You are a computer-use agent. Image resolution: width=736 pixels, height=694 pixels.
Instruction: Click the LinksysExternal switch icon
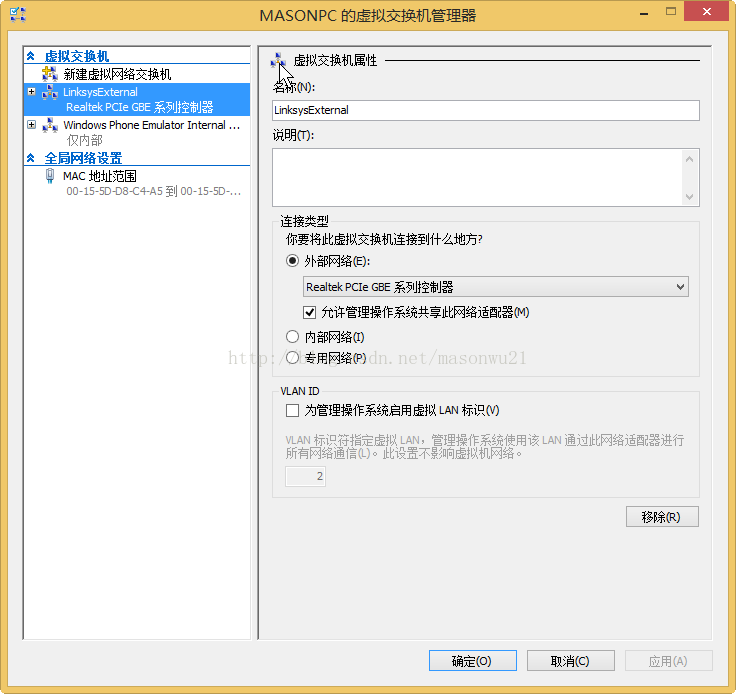click(x=50, y=92)
